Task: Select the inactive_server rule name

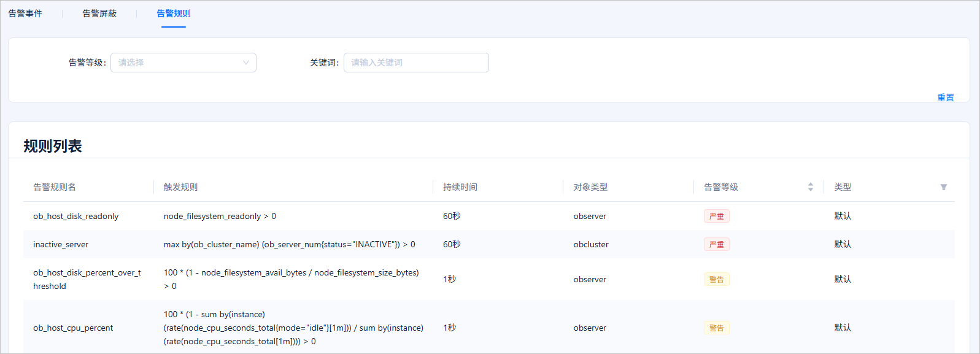Action: (61, 244)
